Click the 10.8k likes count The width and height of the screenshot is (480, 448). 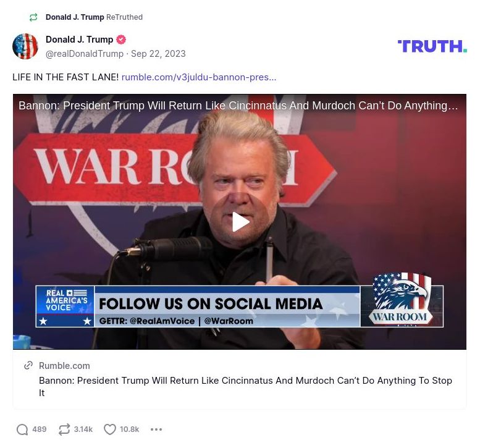pos(130,429)
